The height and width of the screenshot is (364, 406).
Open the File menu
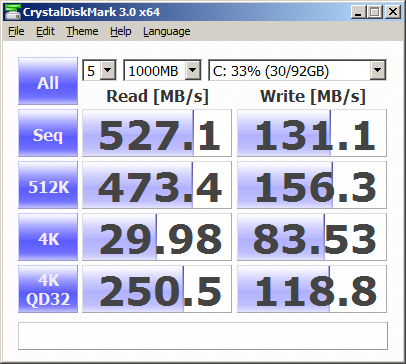pyautogui.click(x=16, y=31)
